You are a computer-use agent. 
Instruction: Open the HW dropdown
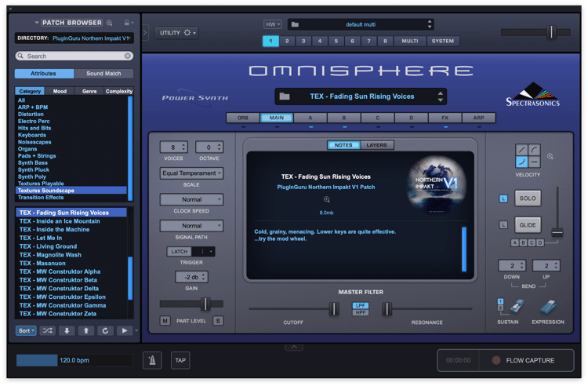(273, 24)
